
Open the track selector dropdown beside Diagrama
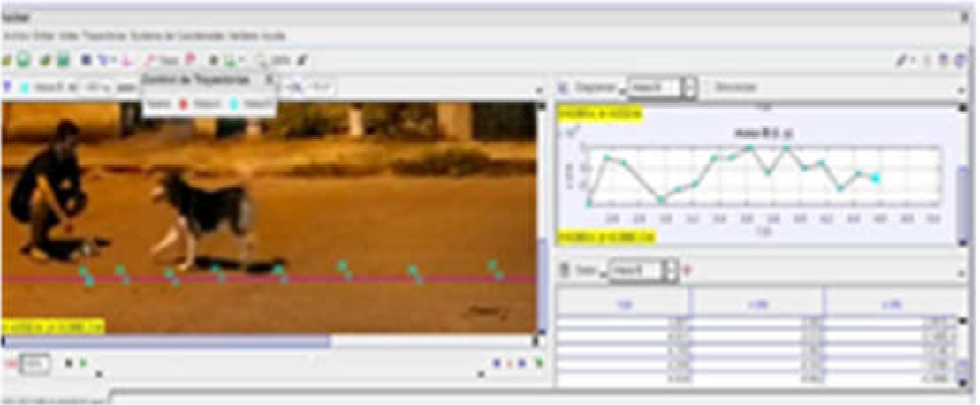coord(661,88)
